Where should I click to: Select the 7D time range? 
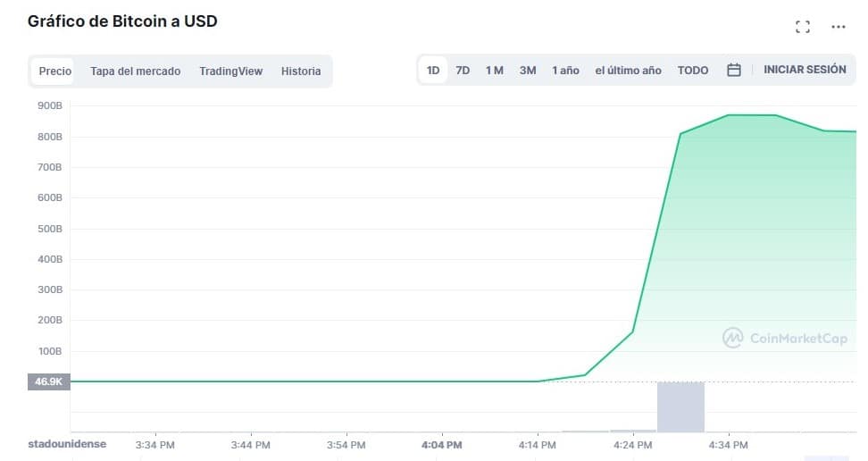[463, 71]
